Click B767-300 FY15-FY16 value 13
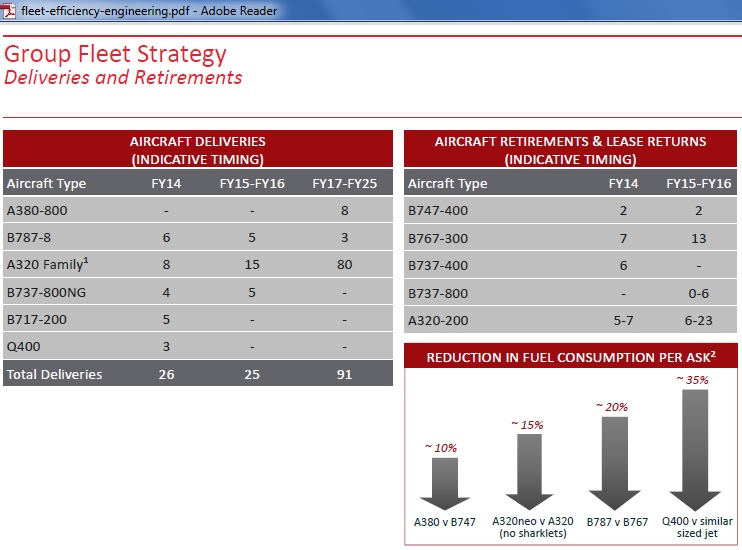 [x=698, y=238]
